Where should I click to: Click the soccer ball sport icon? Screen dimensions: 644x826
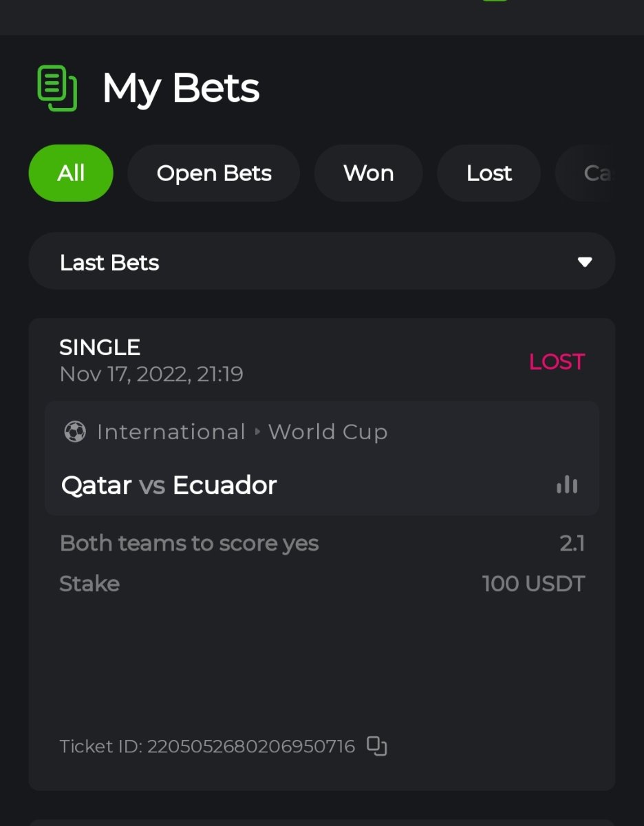coord(75,432)
